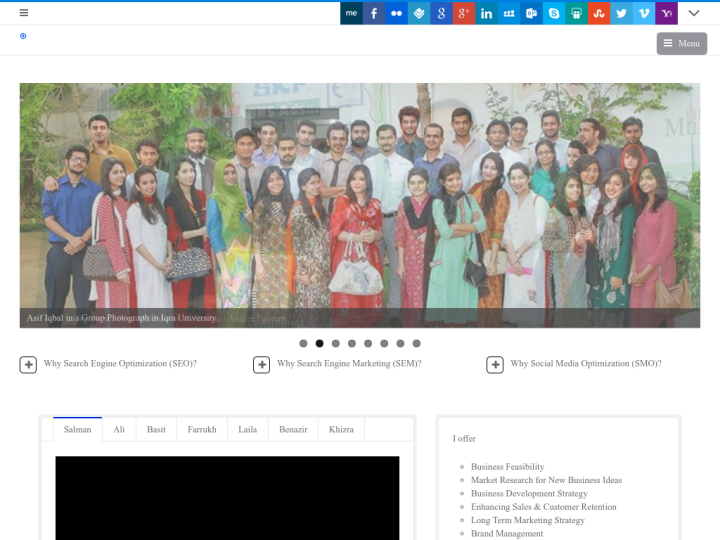Image resolution: width=720 pixels, height=540 pixels.
Task: Click the Skype icon
Action: (x=554, y=13)
